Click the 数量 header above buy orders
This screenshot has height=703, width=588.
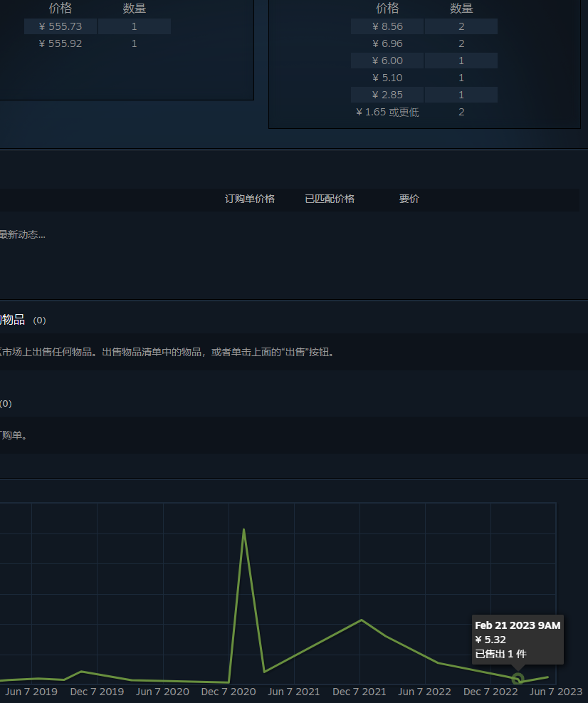click(x=461, y=9)
